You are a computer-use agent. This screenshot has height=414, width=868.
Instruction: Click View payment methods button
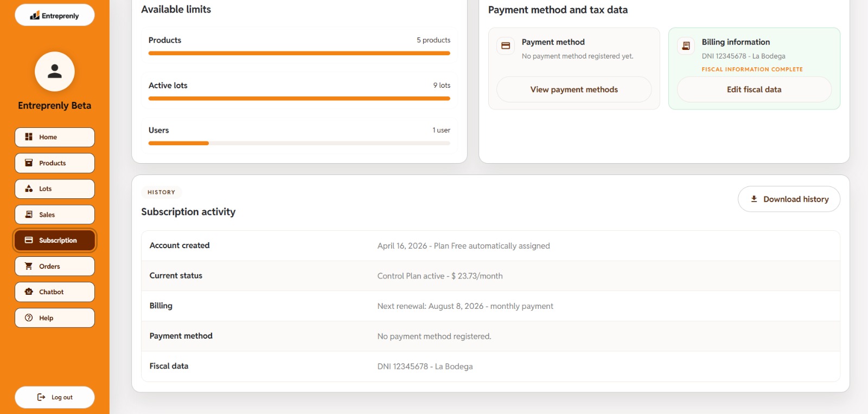[574, 89]
